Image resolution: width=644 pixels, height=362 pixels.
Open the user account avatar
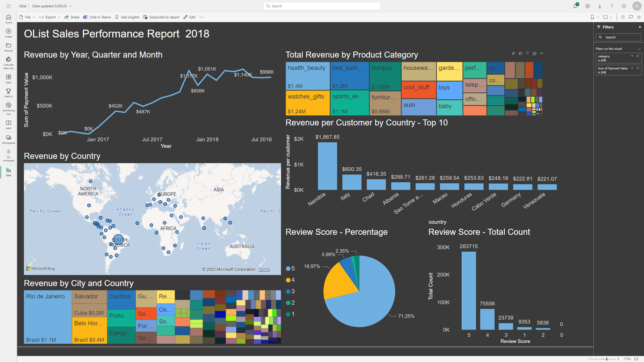(637, 6)
